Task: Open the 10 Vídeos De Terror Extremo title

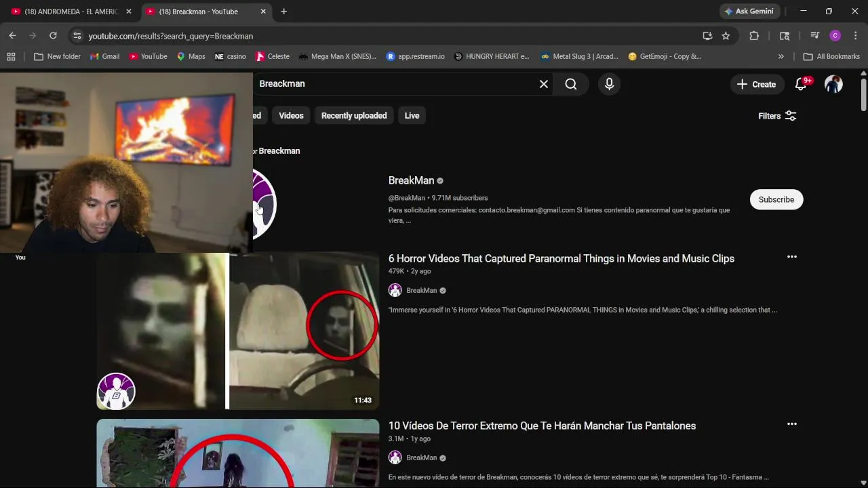Action: [542, 426]
